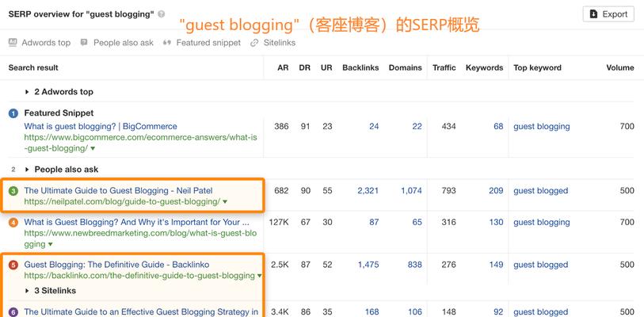This screenshot has width=644, height=317.
Task: Click the Domains column header
Action: 406,68
